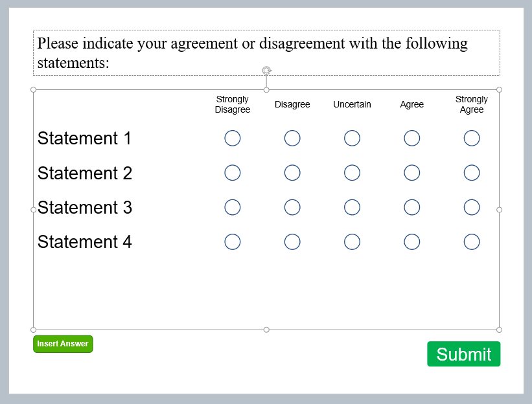Click the Statement 3 label text
This screenshot has height=404, width=532.
coord(85,207)
